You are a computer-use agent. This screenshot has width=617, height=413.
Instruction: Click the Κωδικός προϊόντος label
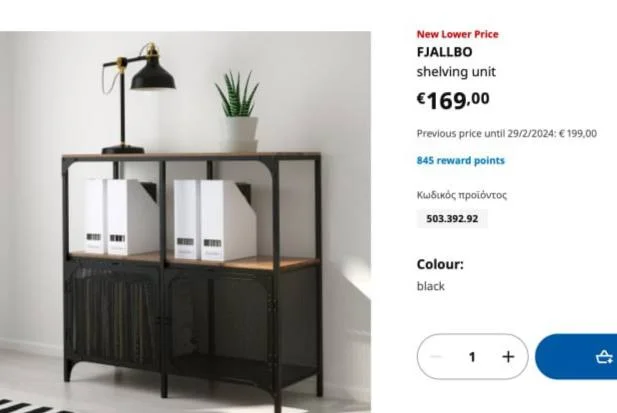point(462,195)
